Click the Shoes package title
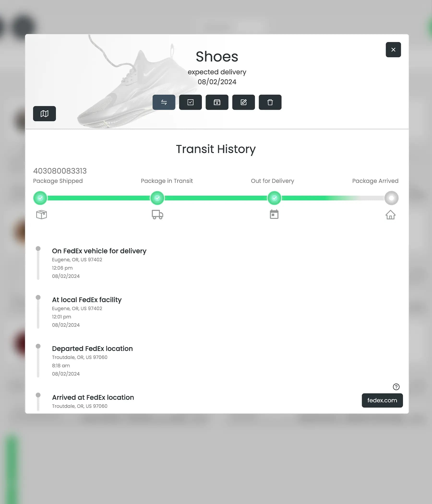432x504 pixels. pyautogui.click(x=217, y=57)
